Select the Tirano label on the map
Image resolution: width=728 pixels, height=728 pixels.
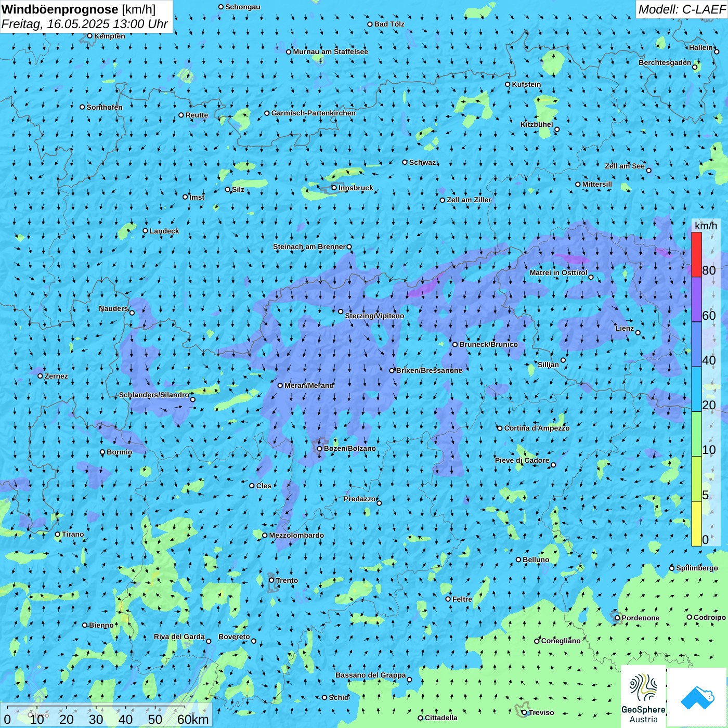73,534
